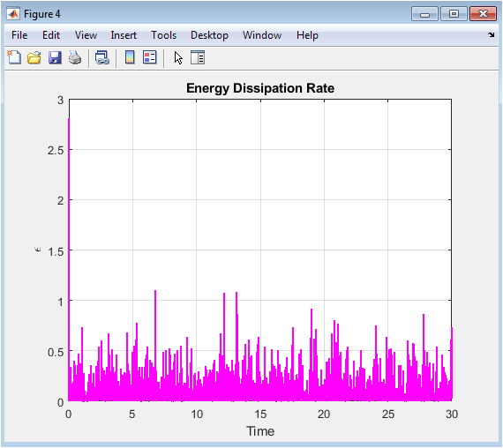Open the Property Editor toolbar icon

click(198, 57)
